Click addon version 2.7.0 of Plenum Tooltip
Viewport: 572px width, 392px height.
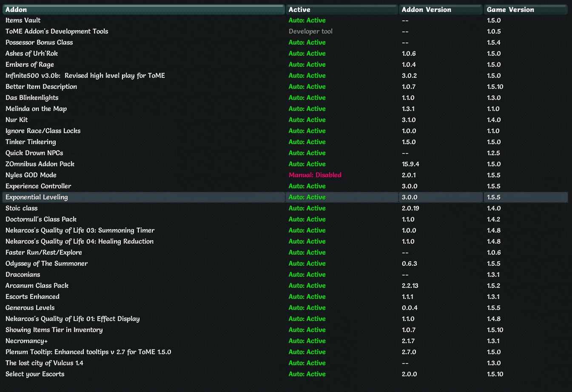coord(409,352)
